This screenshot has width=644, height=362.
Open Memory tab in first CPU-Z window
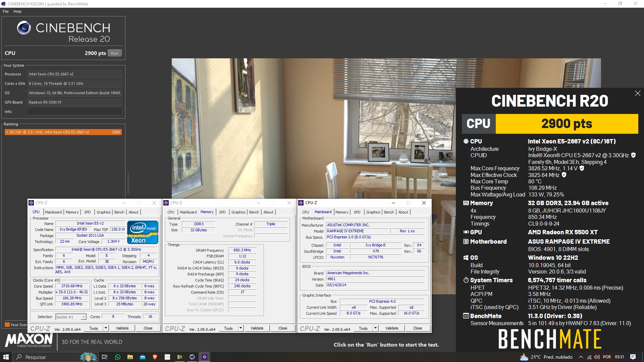72,212
